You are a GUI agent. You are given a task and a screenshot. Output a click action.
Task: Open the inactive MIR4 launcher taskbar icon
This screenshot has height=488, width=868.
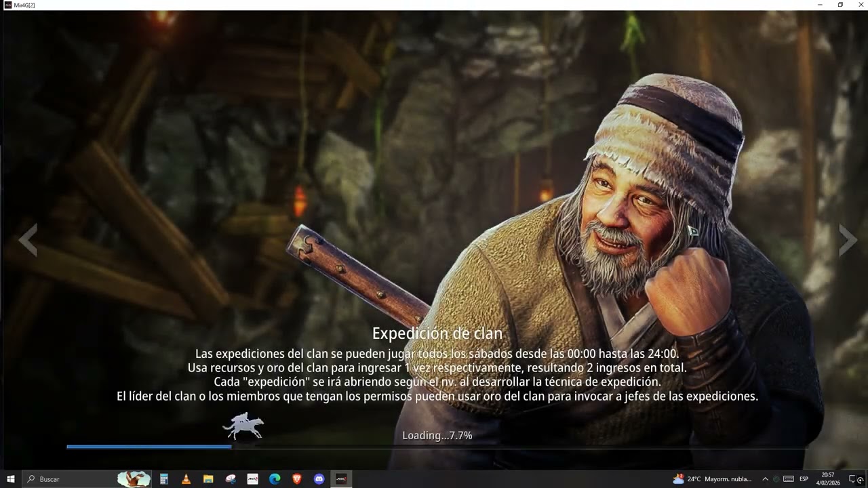pyautogui.click(x=252, y=479)
